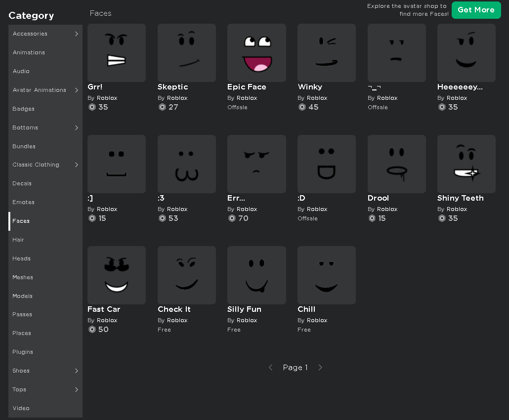Open the Grr! face thumbnail

117,52
